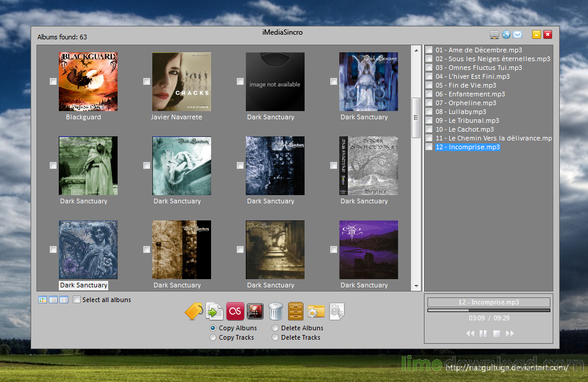Click the copy-file icon with green arrow
Image resolution: width=588 pixels, height=382 pixels.
point(213,311)
